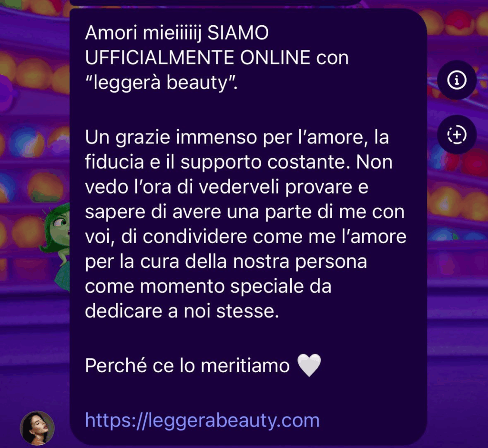Open the message info circle icon

point(457,80)
